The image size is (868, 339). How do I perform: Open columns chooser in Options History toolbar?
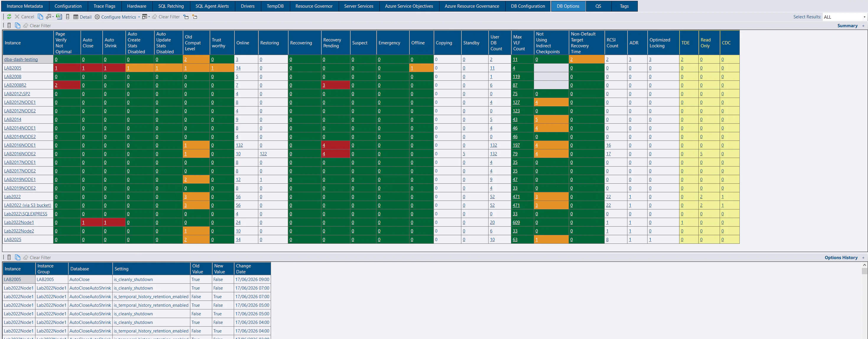9,257
